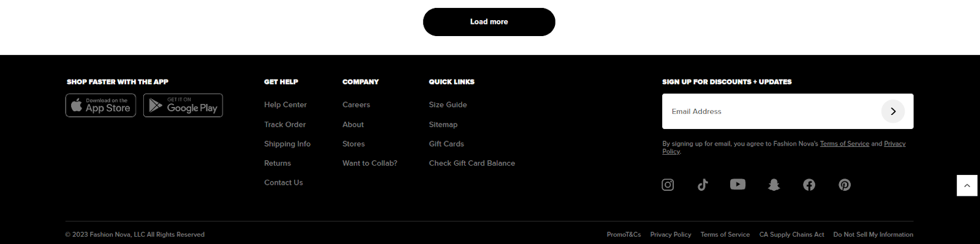This screenshot has width=980, height=244.
Task: Open the Size Guide link
Action: coord(448,105)
